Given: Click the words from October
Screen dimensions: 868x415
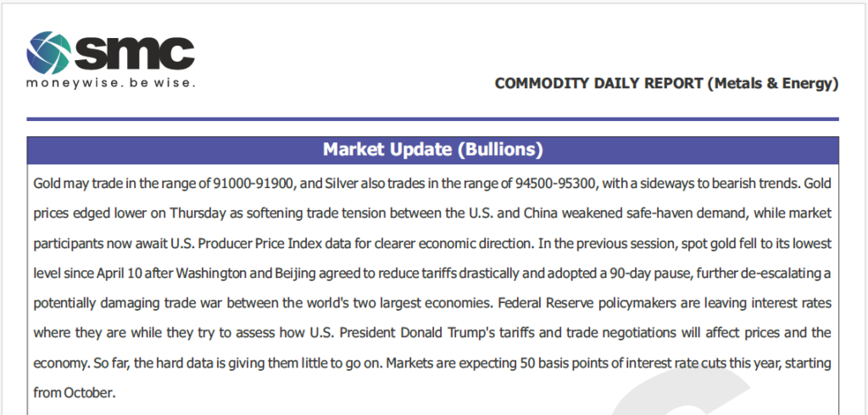Looking at the screenshot, I should pos(75,394).
